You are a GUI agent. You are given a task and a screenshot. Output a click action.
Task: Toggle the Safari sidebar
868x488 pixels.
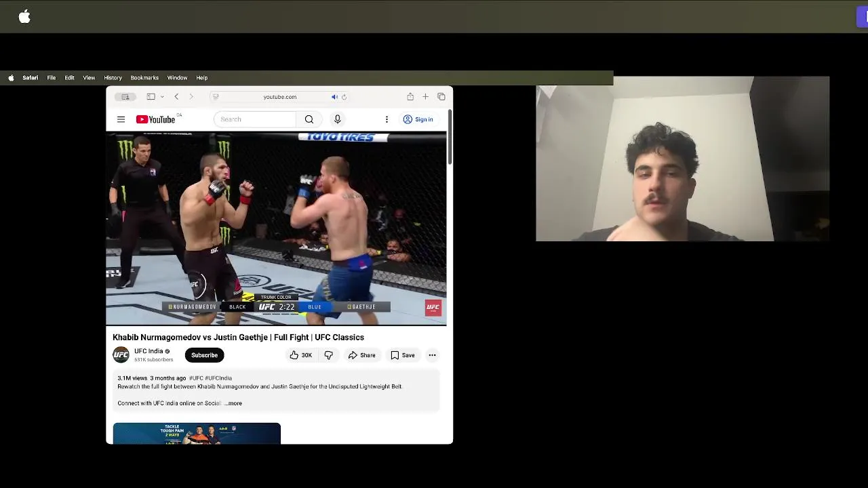click(x=151, y=97)
